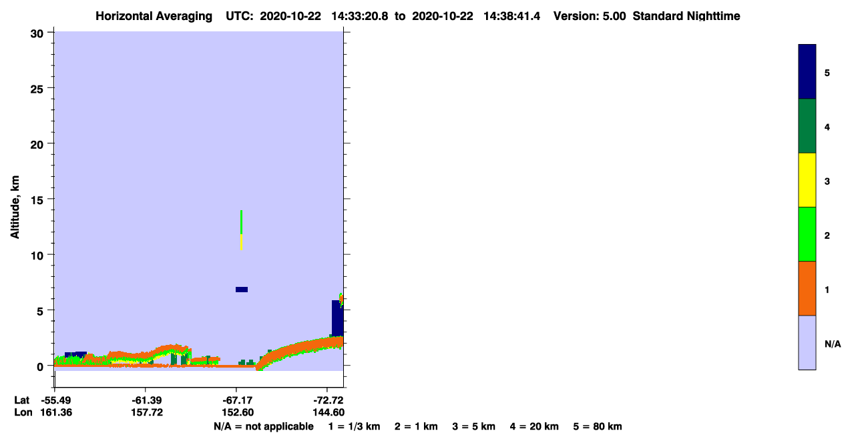Click the dark green color bar segment 4
Image resolution: width=868 pixels, height=445 pixels.
[x=807, y=126]
